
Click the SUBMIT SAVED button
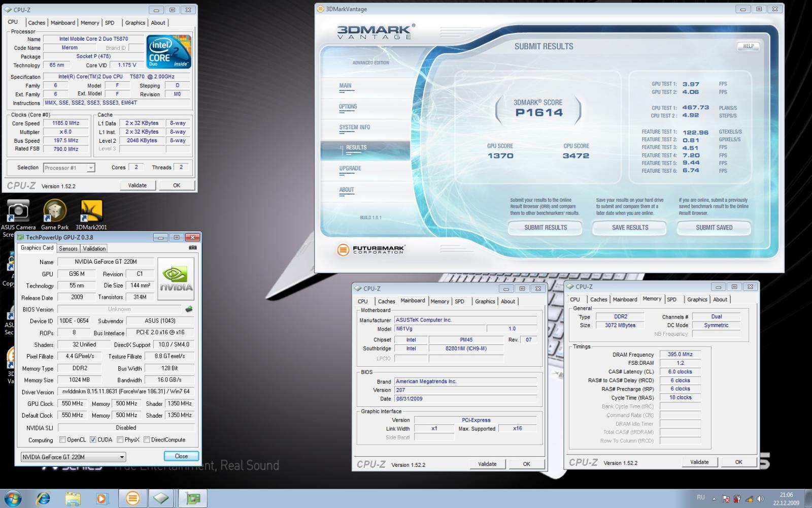tap(714, 228)
